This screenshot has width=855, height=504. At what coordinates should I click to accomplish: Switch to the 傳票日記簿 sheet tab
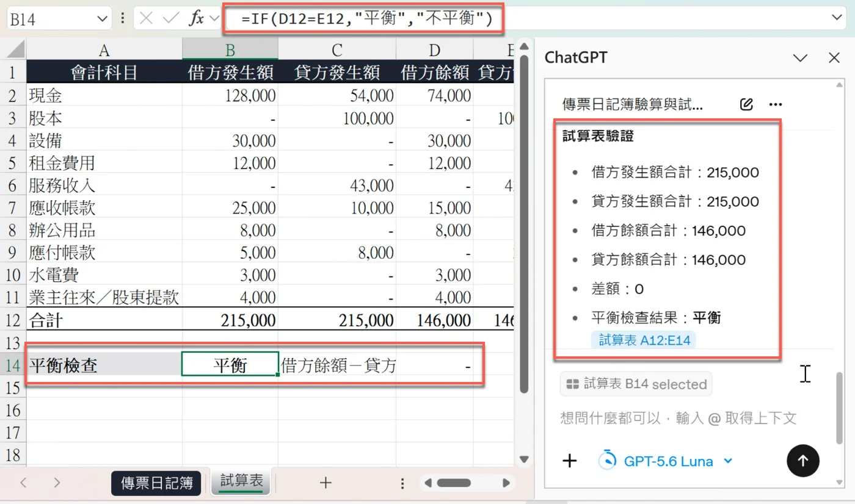pos(156,483)
